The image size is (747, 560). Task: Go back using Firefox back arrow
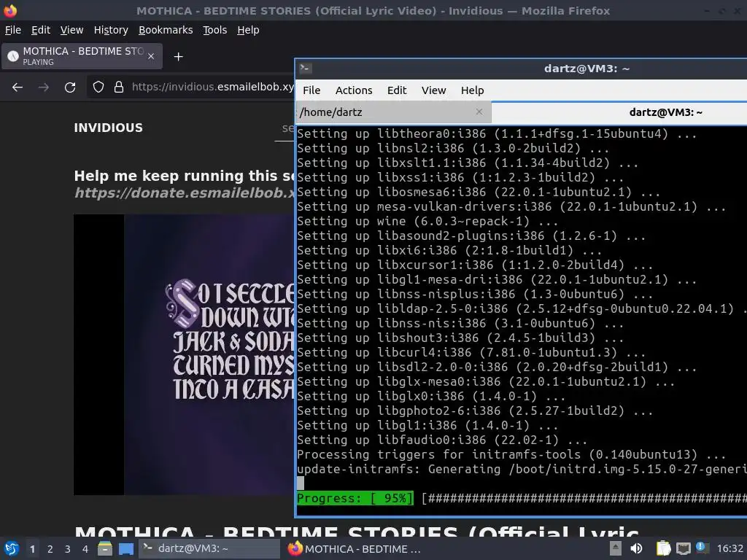tap(18, 87)
